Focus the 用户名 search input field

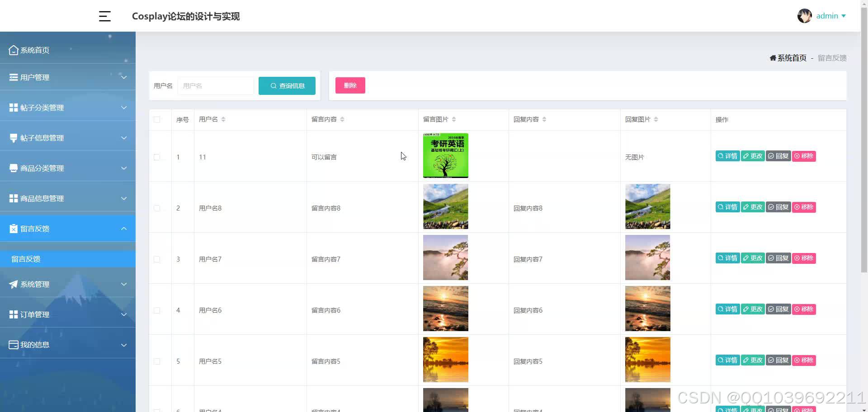coord(216,86)
